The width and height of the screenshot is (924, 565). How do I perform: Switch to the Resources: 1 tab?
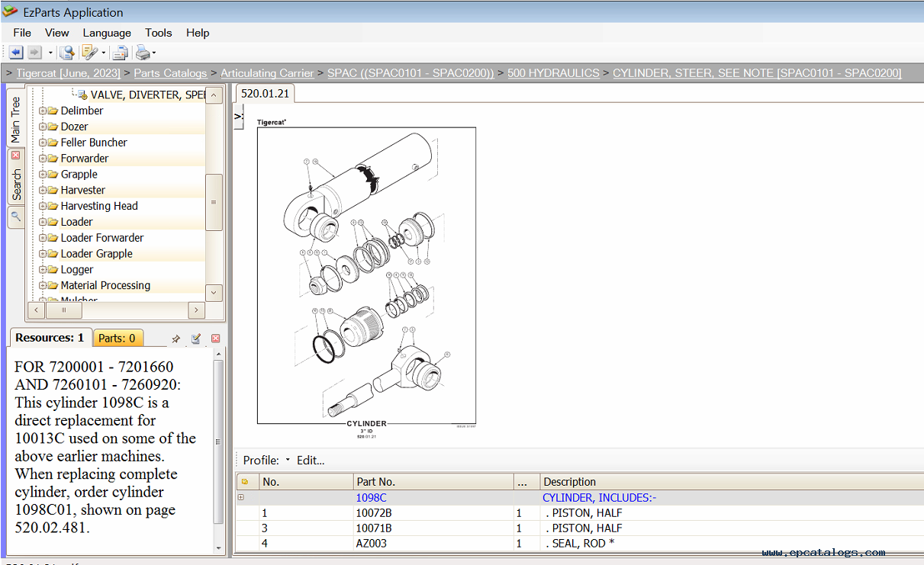click(x=50, y=338)
